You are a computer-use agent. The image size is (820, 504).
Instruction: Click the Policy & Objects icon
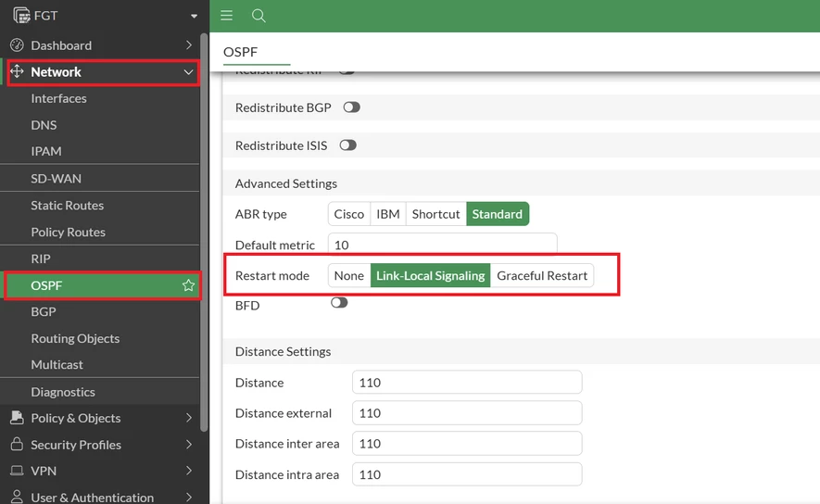click(x=17, y=417)
